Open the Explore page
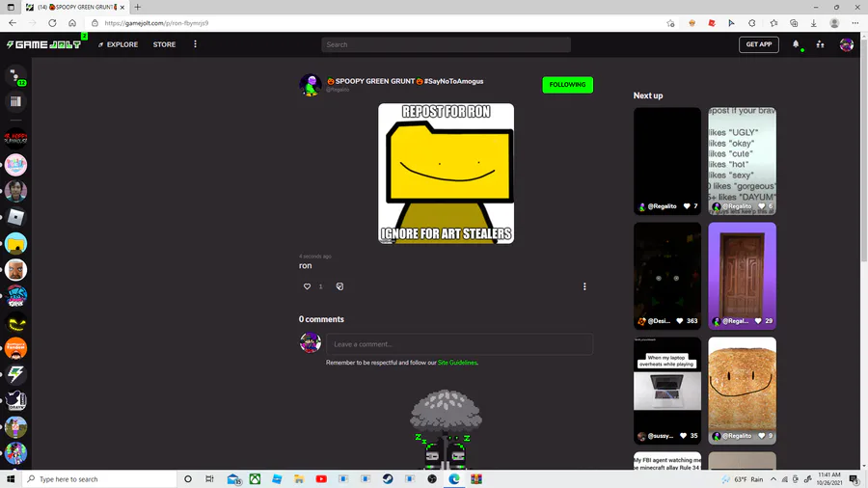 pos(118,44)
